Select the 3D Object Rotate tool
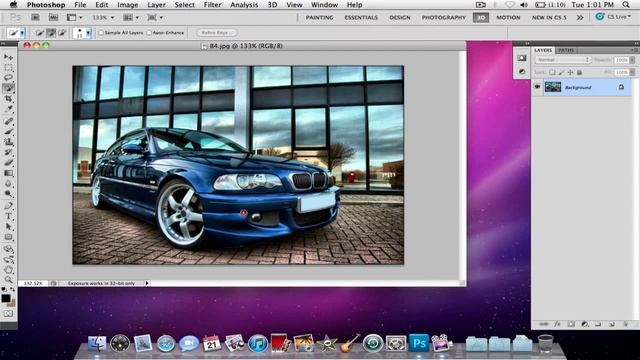Viewport: 640px width, 360px height. tap(8, 249)
